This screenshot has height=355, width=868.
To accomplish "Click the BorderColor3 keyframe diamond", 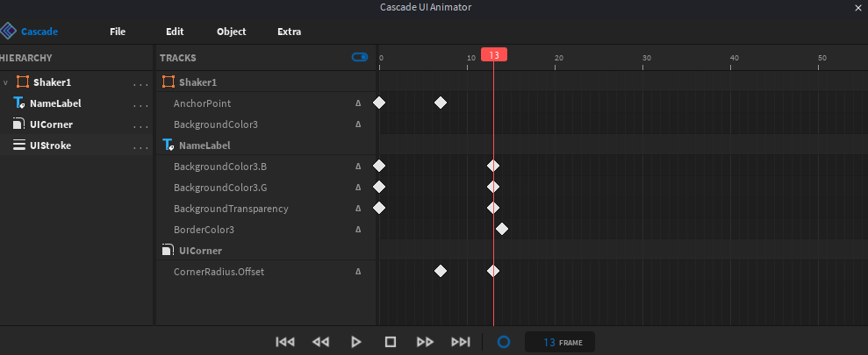I will [502, 229].
